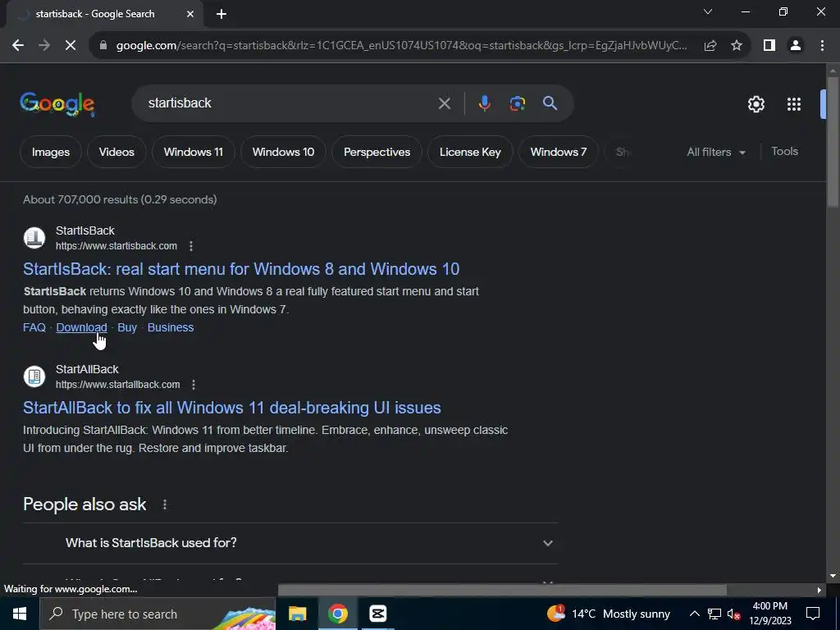Open the StartAllBack result title link
Screen dimensions: 840x630
232,408
